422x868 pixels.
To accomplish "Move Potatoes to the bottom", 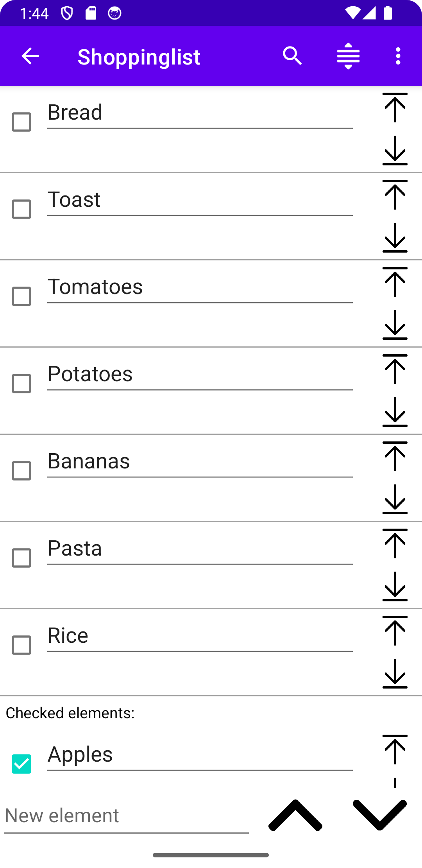I will 395,412.
